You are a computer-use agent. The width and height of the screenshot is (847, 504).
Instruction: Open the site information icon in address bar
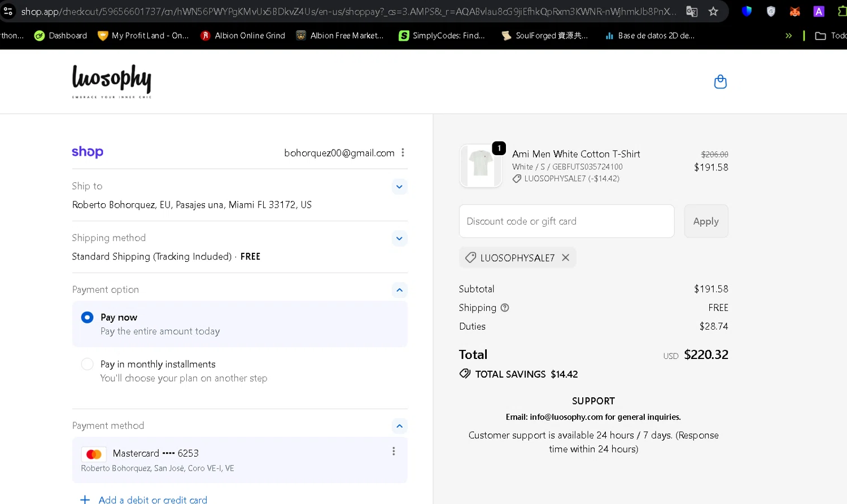point(8,11)
